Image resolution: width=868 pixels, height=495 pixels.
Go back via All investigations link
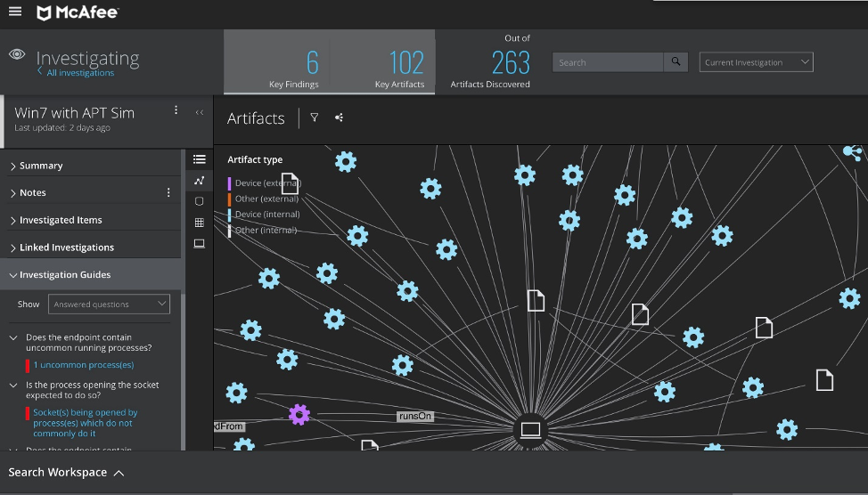click(80, 73)
